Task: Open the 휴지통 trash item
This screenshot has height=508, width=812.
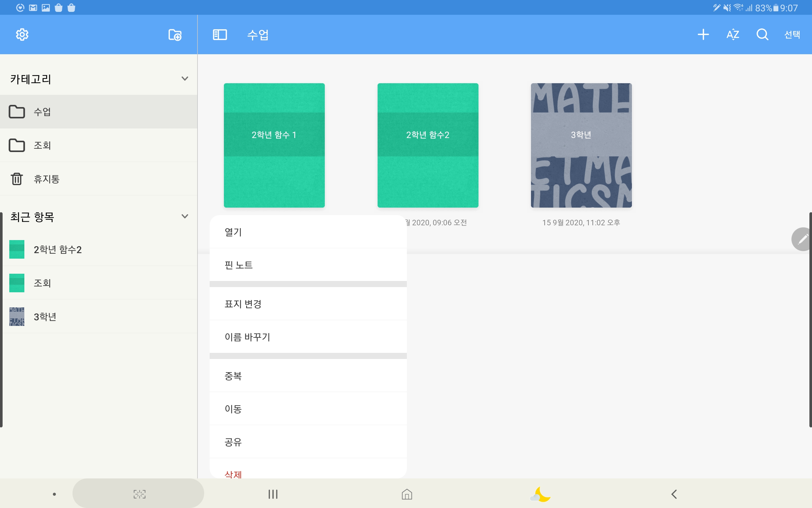Action: tap(47, 179)
